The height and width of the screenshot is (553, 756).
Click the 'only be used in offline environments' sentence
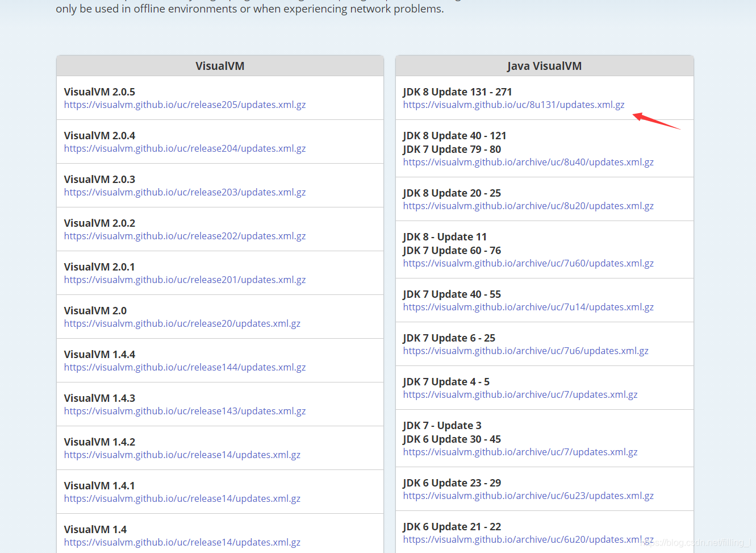coord(250,9)
